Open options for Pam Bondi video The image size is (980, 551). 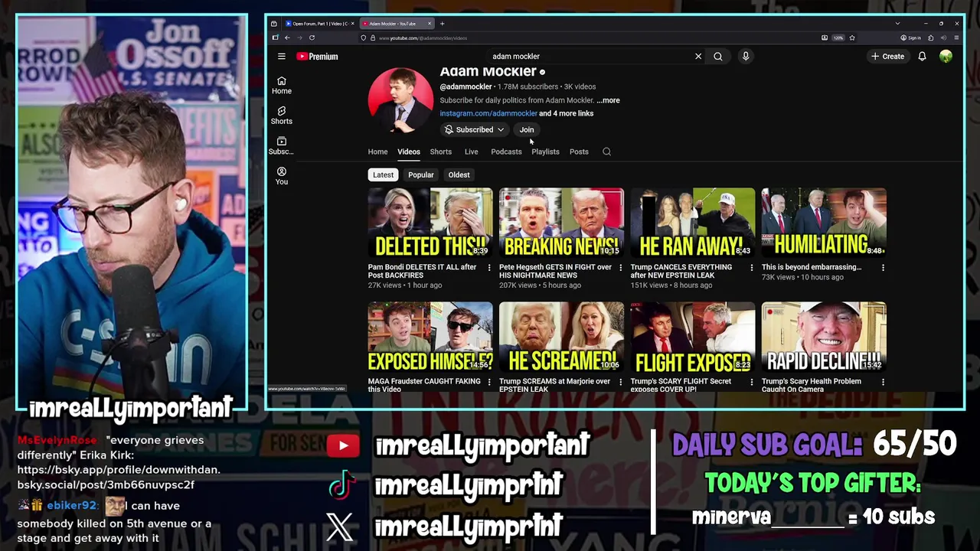pos(489,268)
